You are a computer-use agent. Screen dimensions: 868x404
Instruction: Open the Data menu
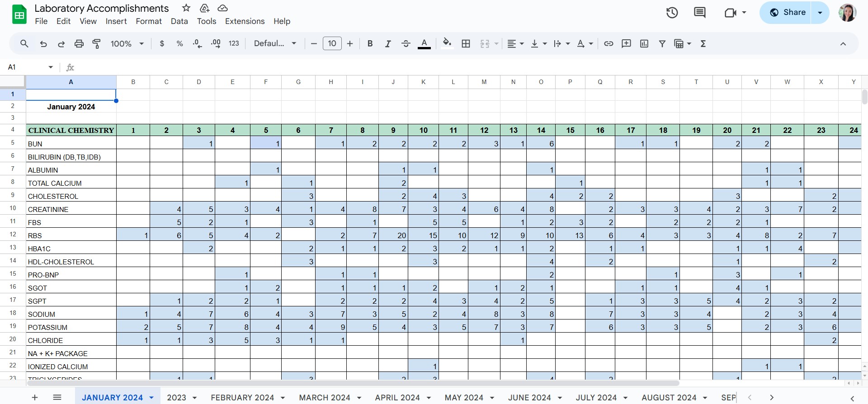[x=179, y=21]
